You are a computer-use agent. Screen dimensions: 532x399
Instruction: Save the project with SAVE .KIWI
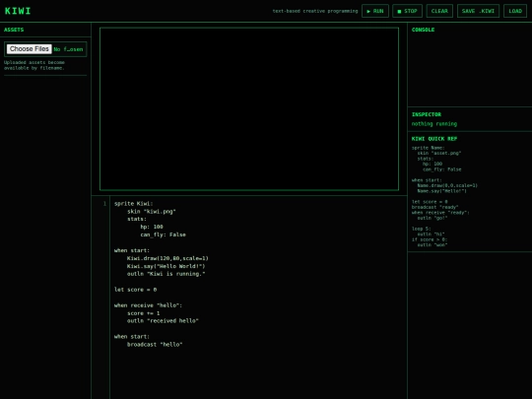coord(478,11)
